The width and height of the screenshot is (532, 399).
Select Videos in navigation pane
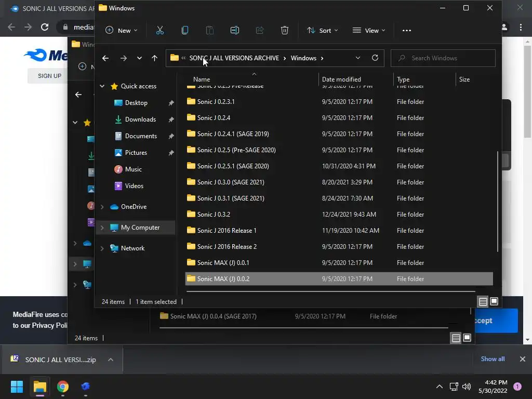tap(135, 186)
